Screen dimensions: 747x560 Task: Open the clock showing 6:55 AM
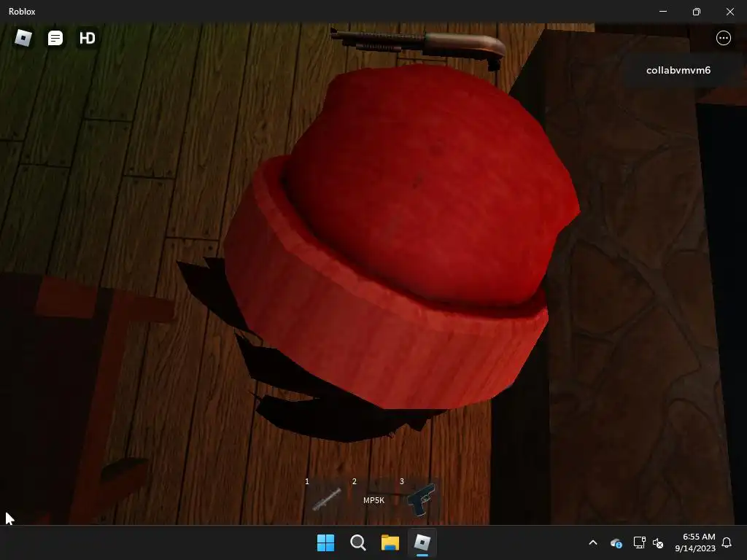tap(695, 542)
